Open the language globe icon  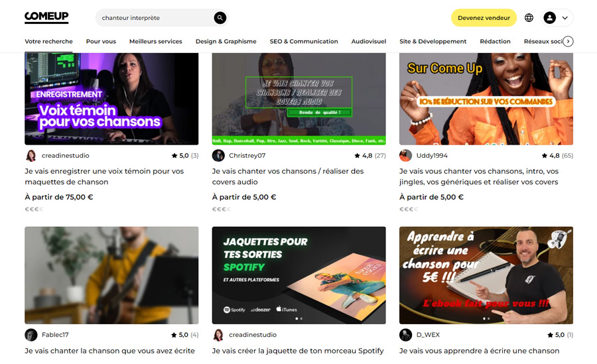click(x=529, y=17)
